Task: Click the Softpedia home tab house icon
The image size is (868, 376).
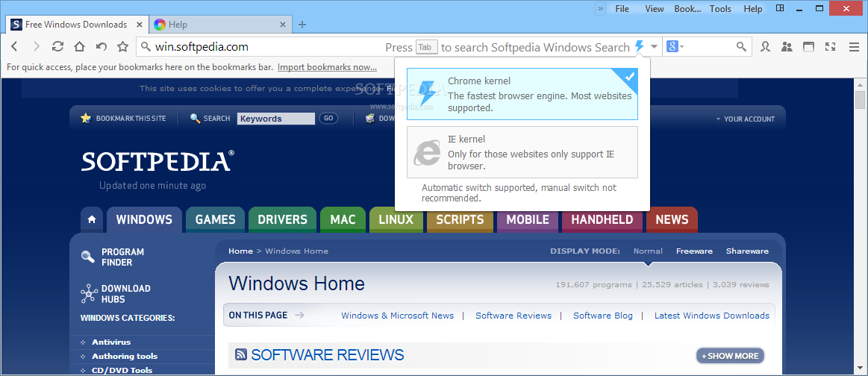Action: tap(92, 219)
